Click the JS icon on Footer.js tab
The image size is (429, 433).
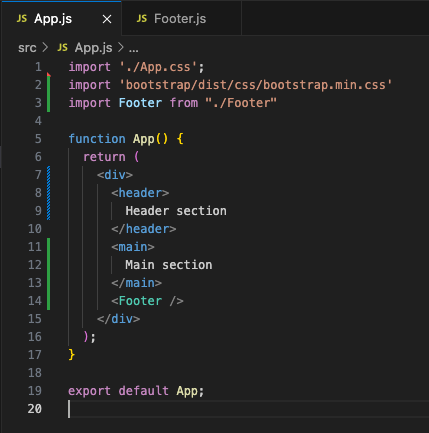pyautogui.click(x=142, y=19)
